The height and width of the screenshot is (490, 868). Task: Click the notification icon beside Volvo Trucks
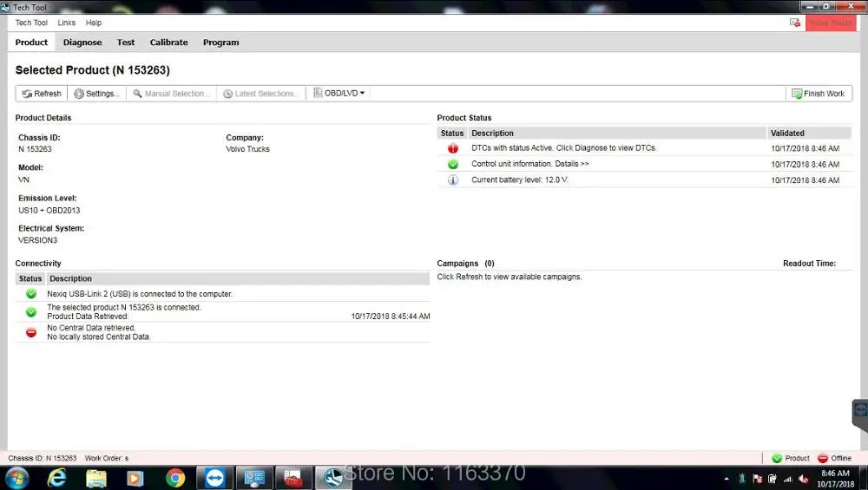pos(795,23)
